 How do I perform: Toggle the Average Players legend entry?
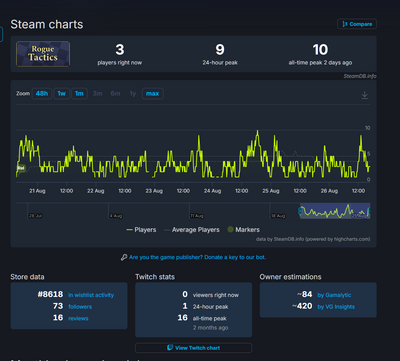[x=192, y=230]
